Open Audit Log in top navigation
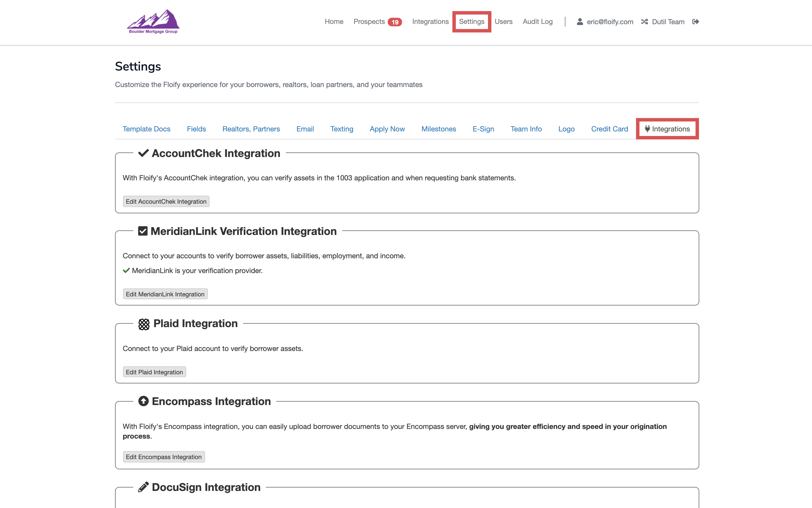This screenshot has height=508, width=812. (537, 22)
